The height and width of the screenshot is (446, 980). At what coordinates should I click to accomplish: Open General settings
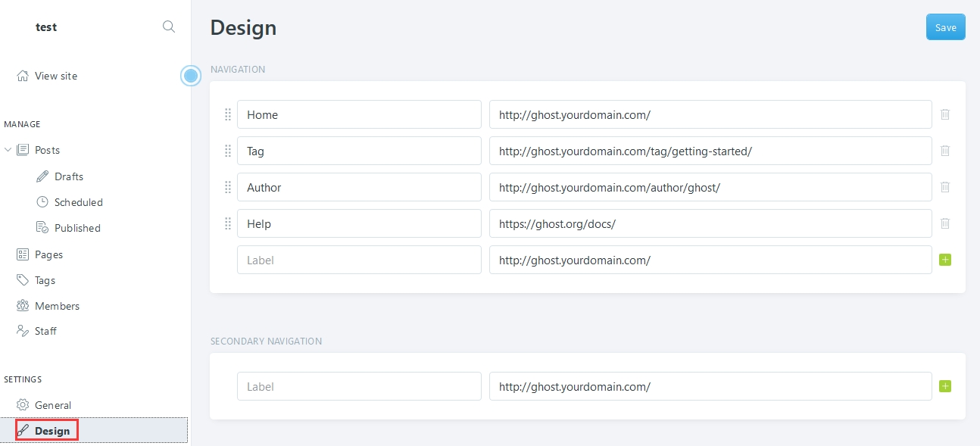pyautogui.click(x=52, y=405)
